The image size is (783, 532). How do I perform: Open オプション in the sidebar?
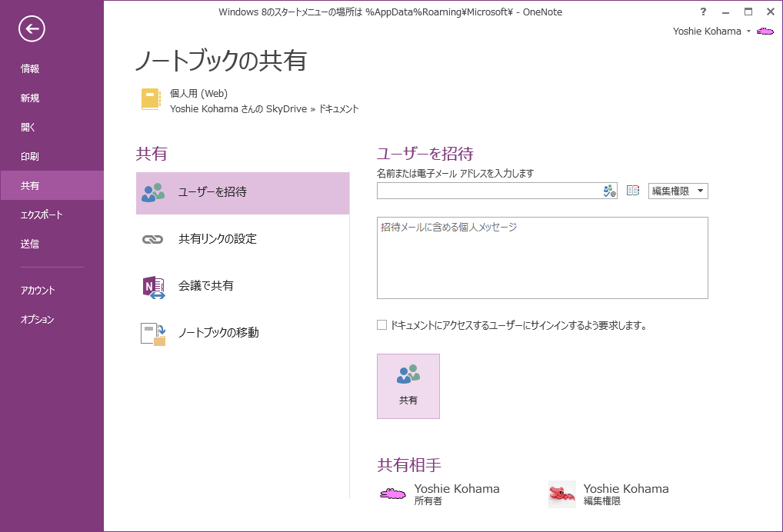[52, 319]
